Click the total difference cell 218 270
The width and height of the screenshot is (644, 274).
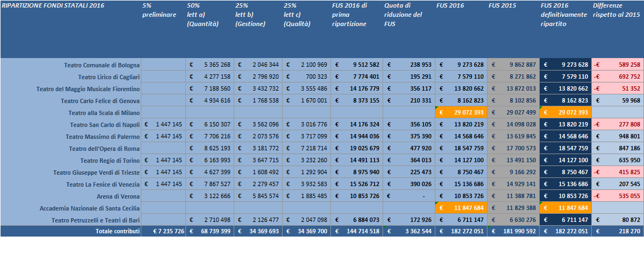point(617,231)
